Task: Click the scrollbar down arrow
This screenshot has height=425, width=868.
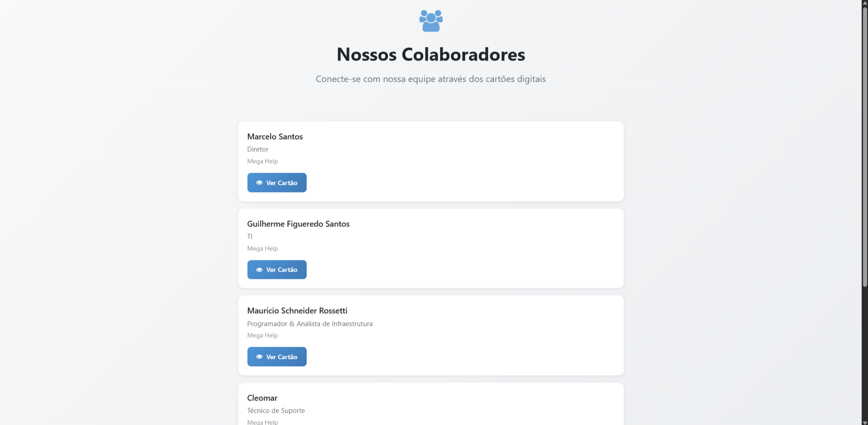Action: [864, 421]
